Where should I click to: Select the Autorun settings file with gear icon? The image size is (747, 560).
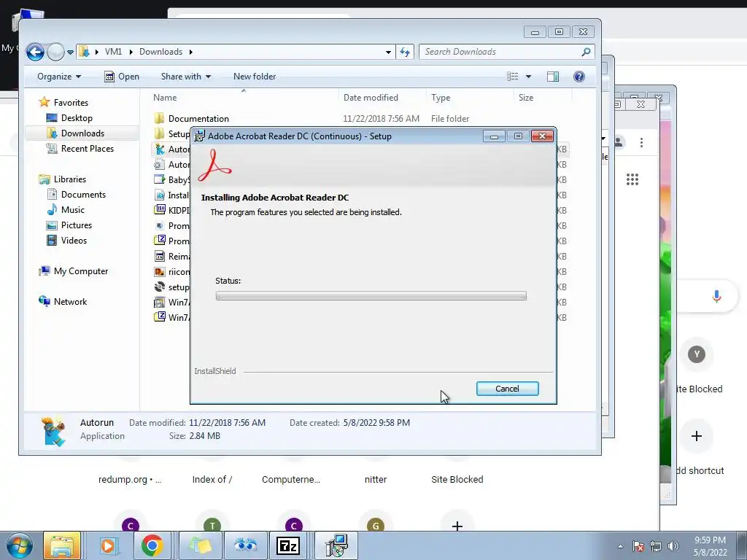pyautogui.click(x=160, y=164)
